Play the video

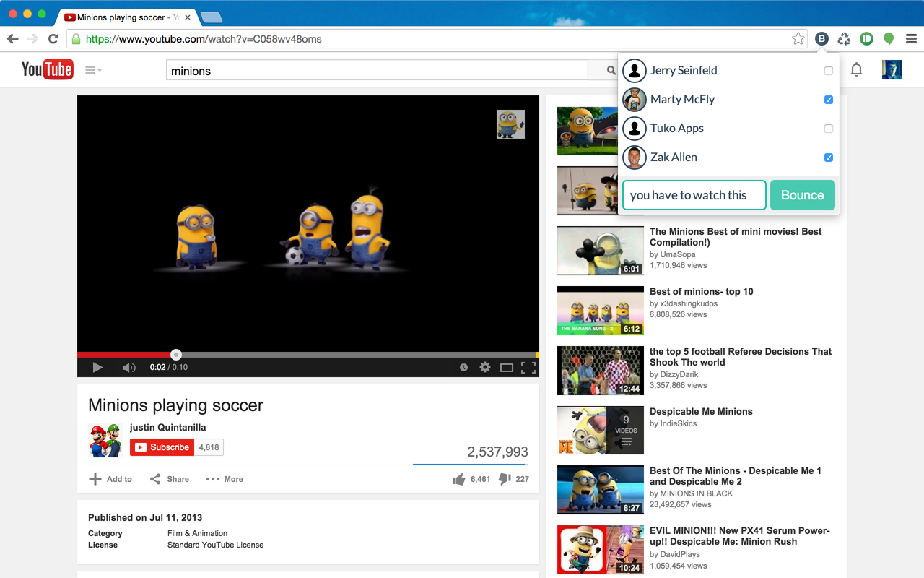(x=97, y=367)
